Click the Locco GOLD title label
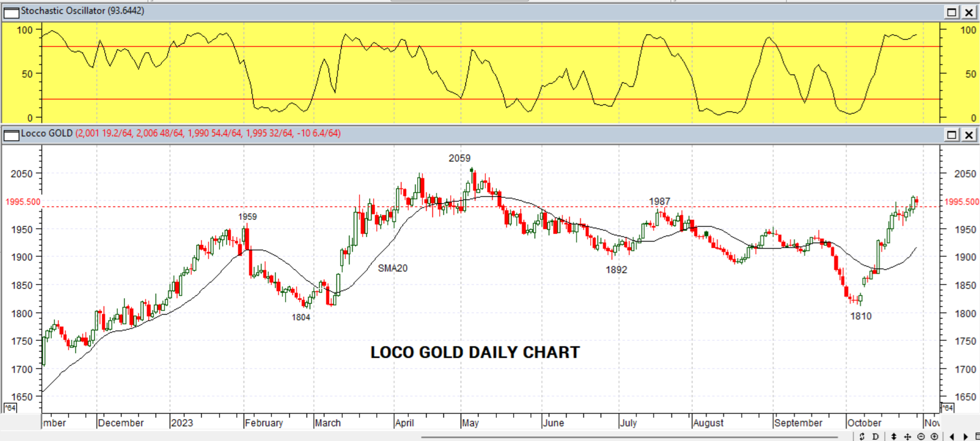The height and width of the screenshot is (441, 980). [x=47, y=133]
